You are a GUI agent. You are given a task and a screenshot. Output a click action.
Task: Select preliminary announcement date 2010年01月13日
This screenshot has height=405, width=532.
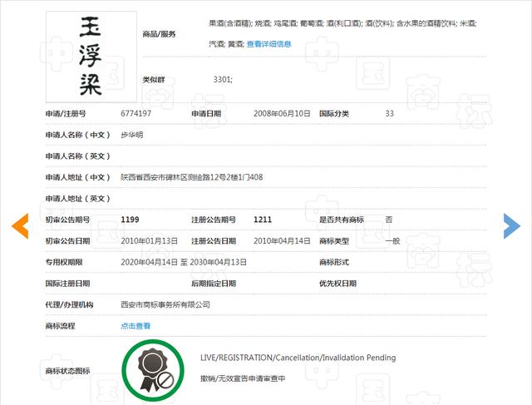pos(150,241)
